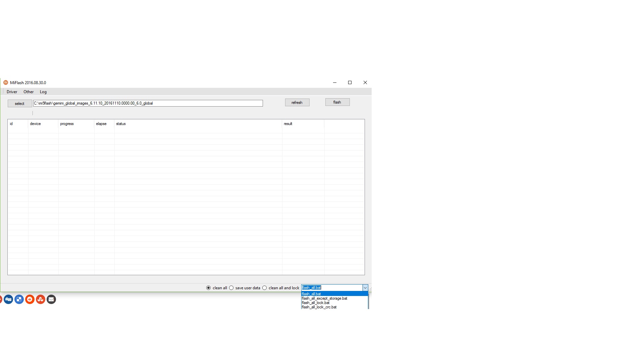This screenshot has width=644, height=362.
Task: Choose flash_all_lock.bat from dropdown list
Action: click(x=316, y=303)
